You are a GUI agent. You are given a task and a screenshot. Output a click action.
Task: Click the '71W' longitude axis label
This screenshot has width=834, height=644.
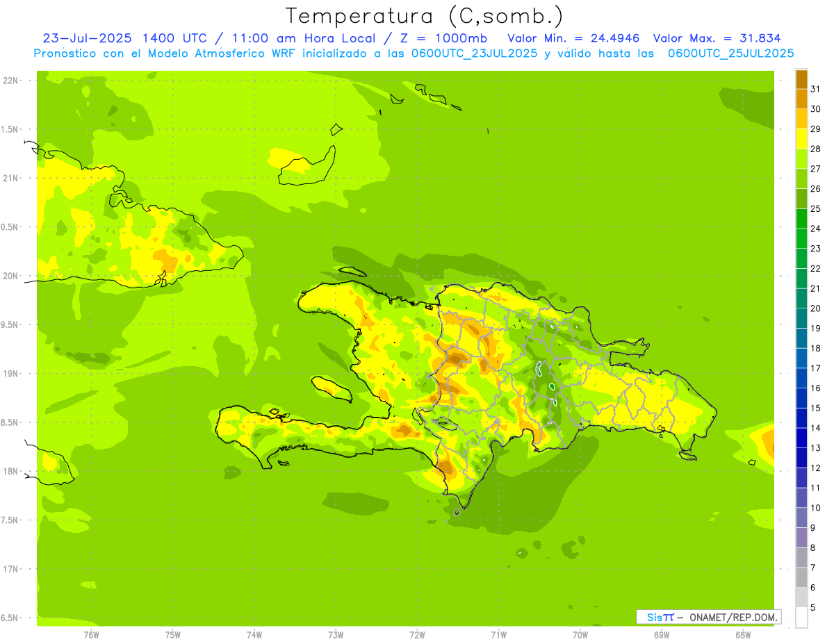[498, 635]
